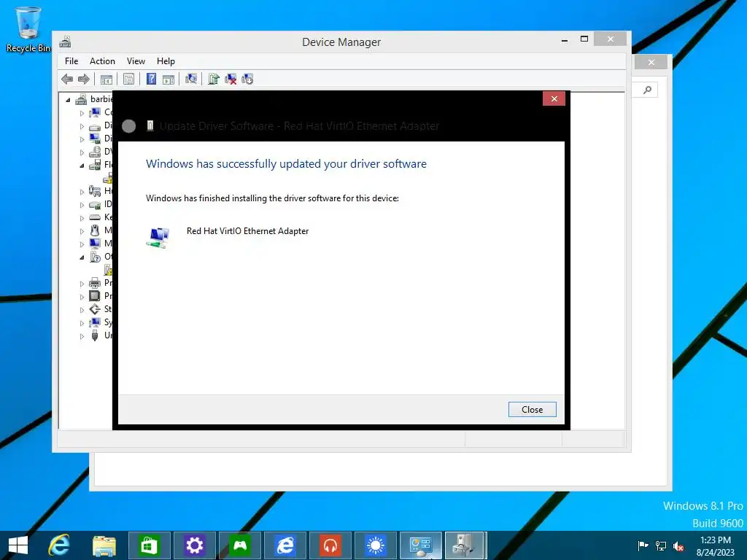The image size is (747, 560).
Task: Click the taskbar clock showing 1:23 PM
Action: (715, 545)
